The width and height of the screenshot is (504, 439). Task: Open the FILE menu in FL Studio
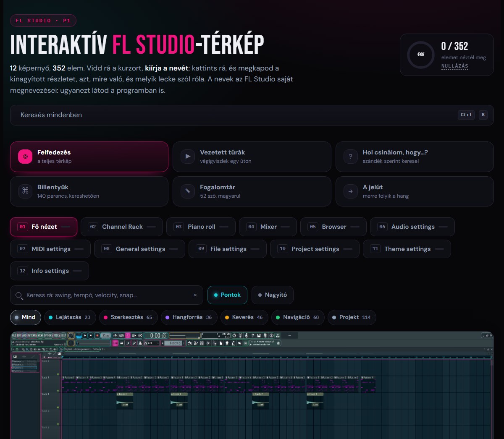tap(14, 335)
